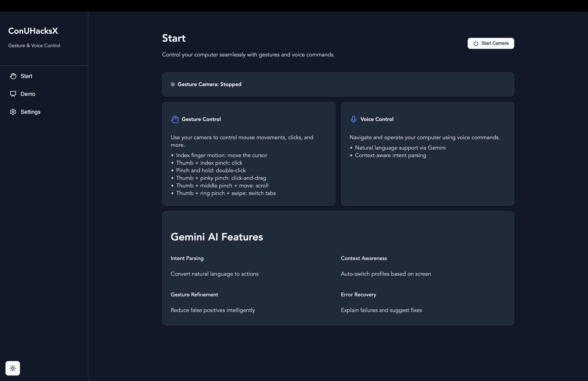Viewport: 588px width, 381px height.
Task: Open the Demo page in sidebar
Action: (28, 94)
